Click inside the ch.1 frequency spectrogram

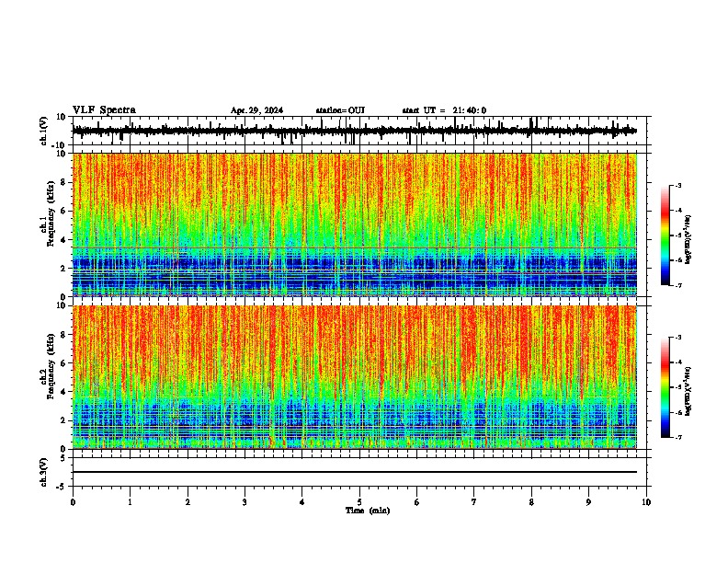[354, 224]
